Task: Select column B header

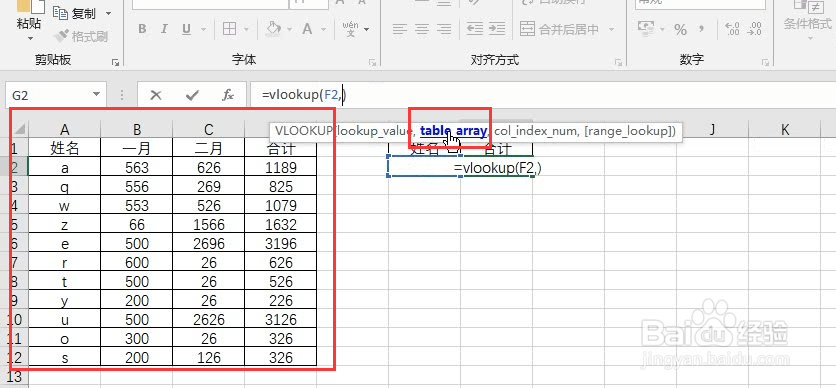Action: (137, 129)
